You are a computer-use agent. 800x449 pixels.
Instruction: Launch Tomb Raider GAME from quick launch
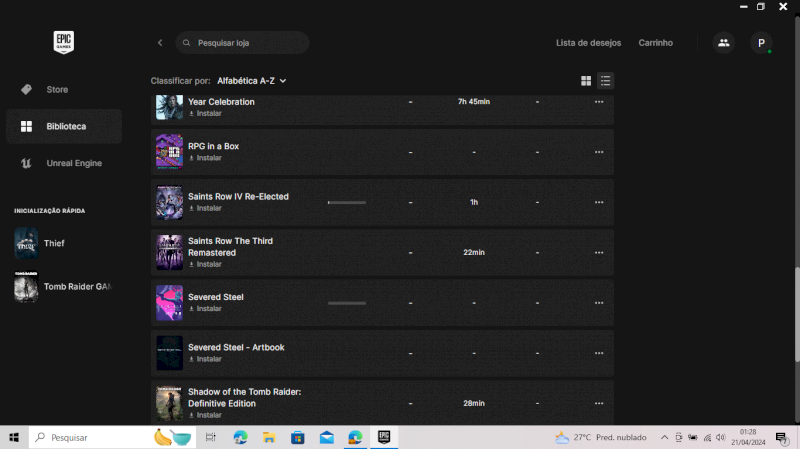pos(64,287)
